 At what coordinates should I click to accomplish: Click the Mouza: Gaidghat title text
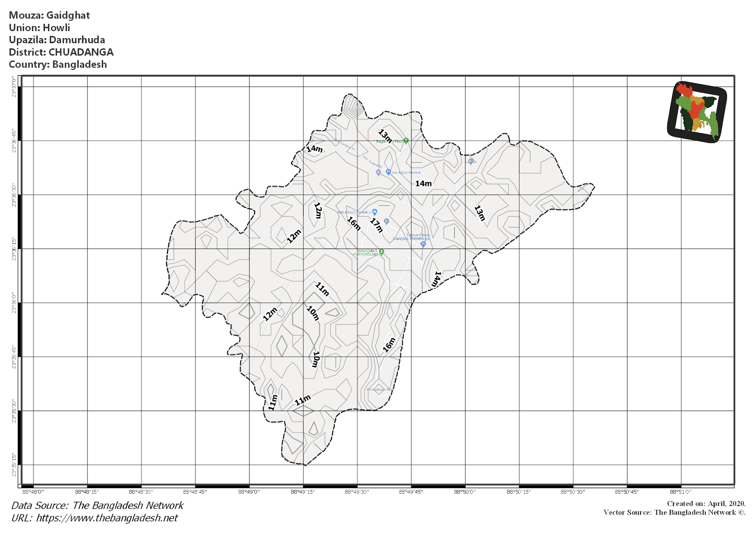tap(50, 15)
